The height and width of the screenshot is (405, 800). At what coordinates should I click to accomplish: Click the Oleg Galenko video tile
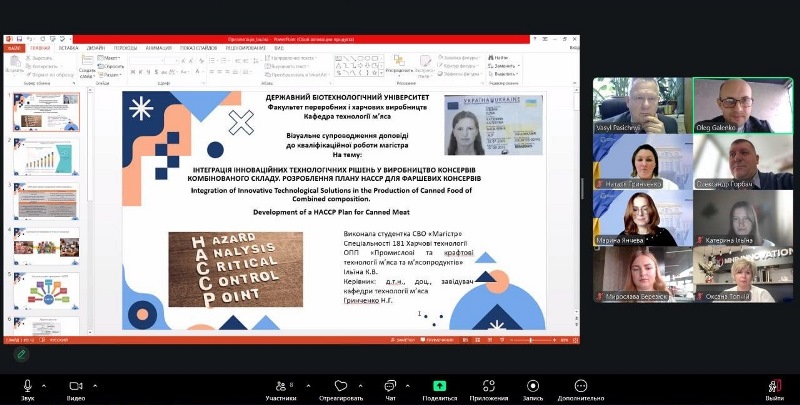coord(742,106)
